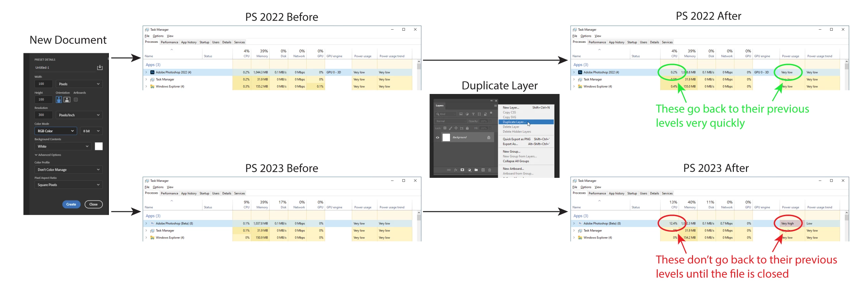Collapse the Layers panel double-arrow icon
This screenshot has height=291, width=868.
point(491,101)
